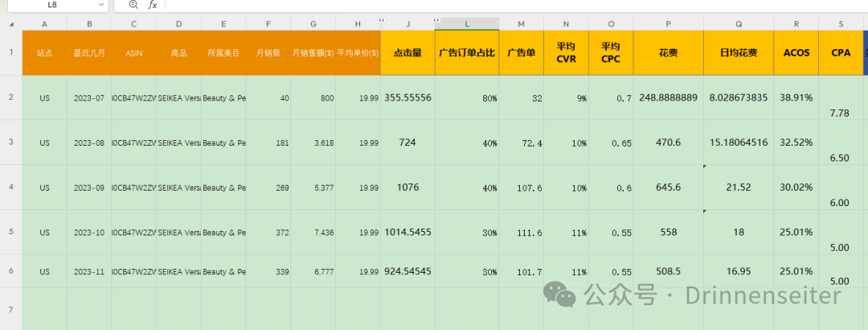Click the 15.18064516 daily spend cell
Screen dimensions: 868x330
tap(739, 142)
